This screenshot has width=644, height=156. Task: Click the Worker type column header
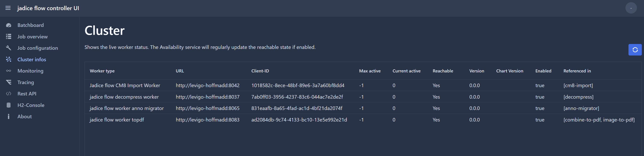[102, 71]
